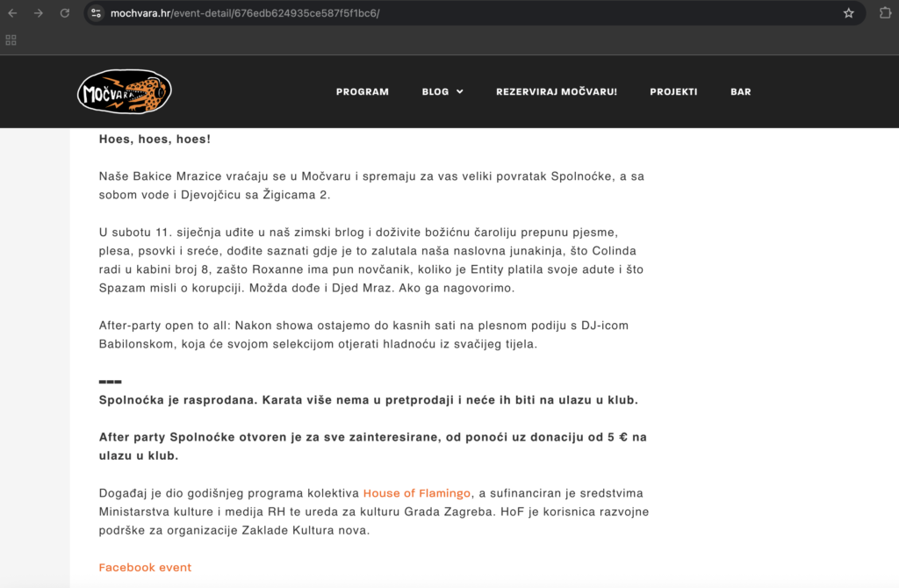Click the browser back arrow
Screen dimensions: 899x588
12,13
